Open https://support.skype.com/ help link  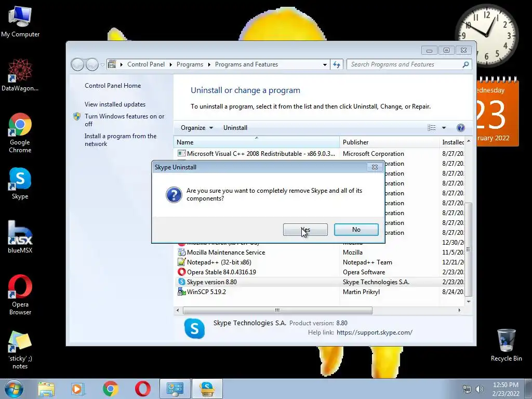[374, 332]
